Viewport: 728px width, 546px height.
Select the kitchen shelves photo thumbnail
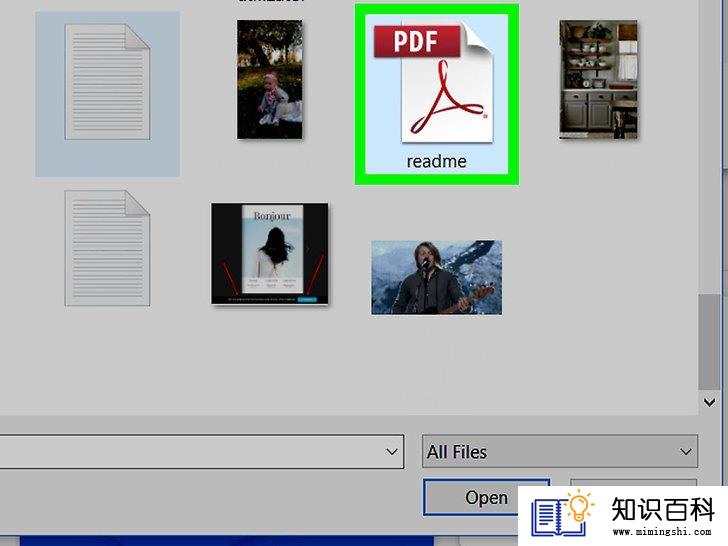tap(598, 79)
